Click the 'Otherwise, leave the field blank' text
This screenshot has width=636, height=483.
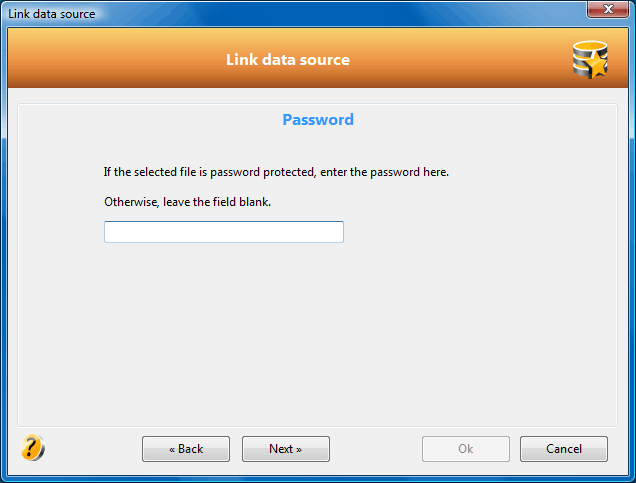point(187,202)
